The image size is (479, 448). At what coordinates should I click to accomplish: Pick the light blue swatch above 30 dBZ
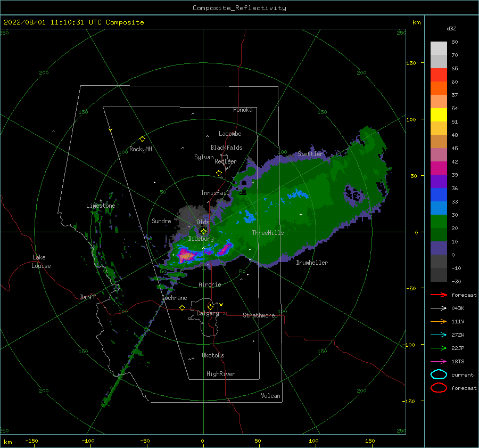[x=439, y=208]
